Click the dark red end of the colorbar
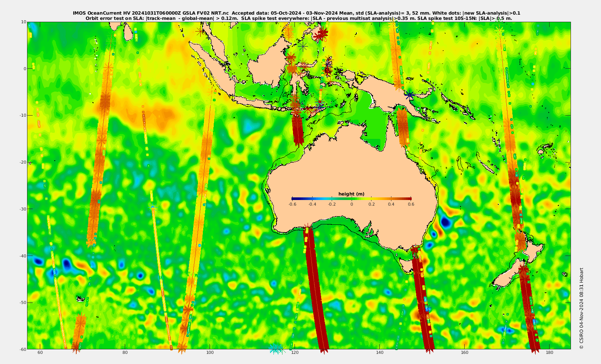 point(409,199)
